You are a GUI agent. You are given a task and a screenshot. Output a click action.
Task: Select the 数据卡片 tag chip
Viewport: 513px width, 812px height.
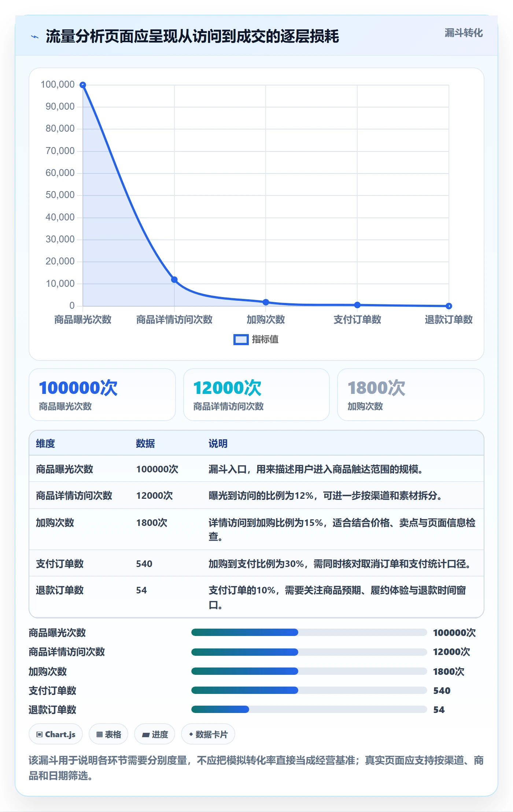208,734
